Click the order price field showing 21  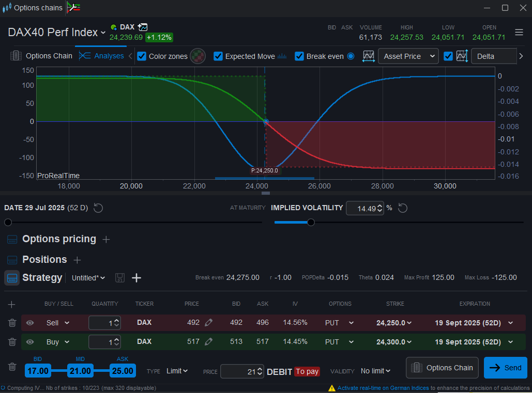[x=242, y=372]
